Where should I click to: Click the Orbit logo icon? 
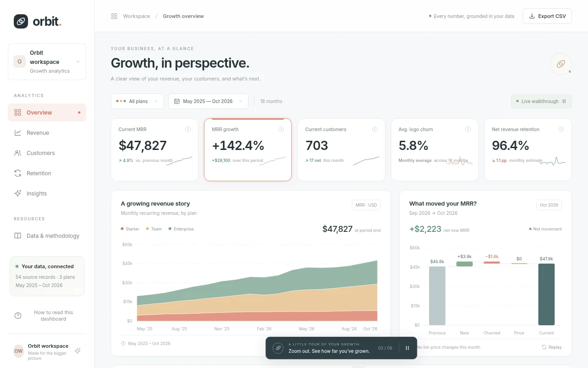pos(21,21)
